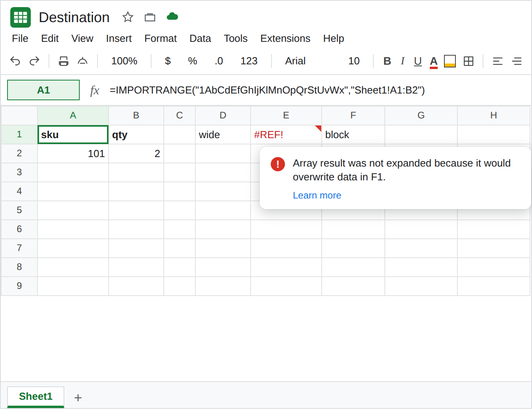Open the font size 10 dropdown
532x412 pixels.
(x=354, y=61)
